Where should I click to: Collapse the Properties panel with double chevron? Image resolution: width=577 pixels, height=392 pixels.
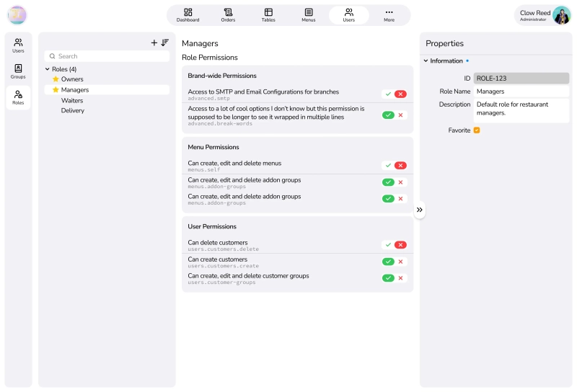pos(420,210)
